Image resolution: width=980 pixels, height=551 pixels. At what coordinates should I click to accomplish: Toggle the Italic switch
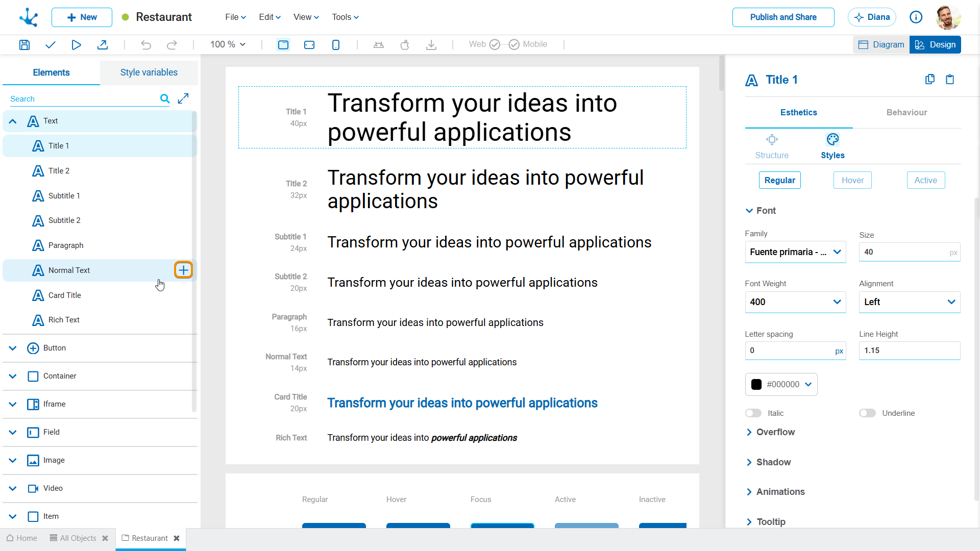[x=753, y=413]
